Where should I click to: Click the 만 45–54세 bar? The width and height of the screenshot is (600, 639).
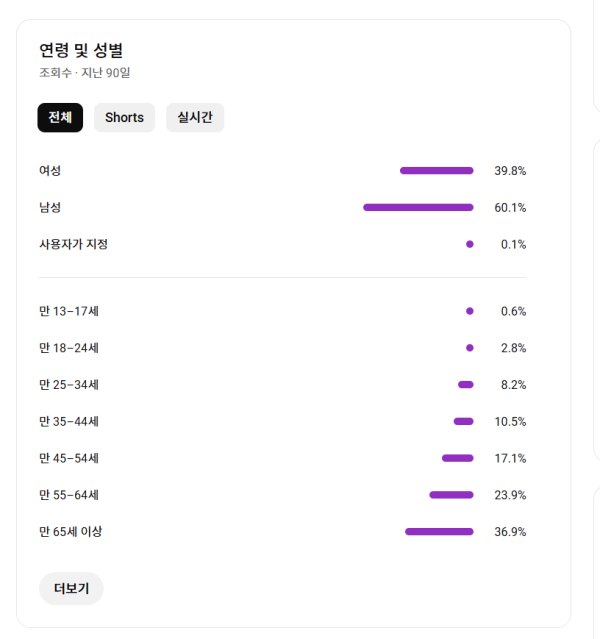click(x=457, y=458)
